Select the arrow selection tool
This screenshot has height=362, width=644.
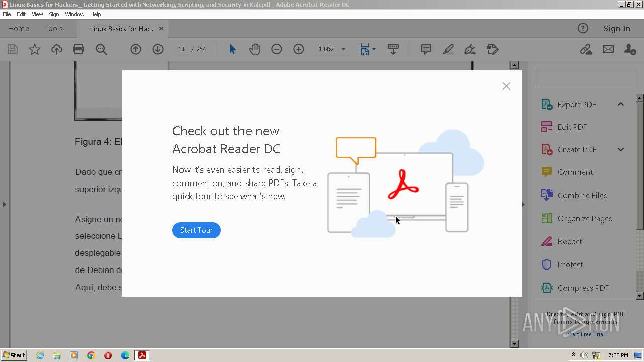tap(232, 49)
